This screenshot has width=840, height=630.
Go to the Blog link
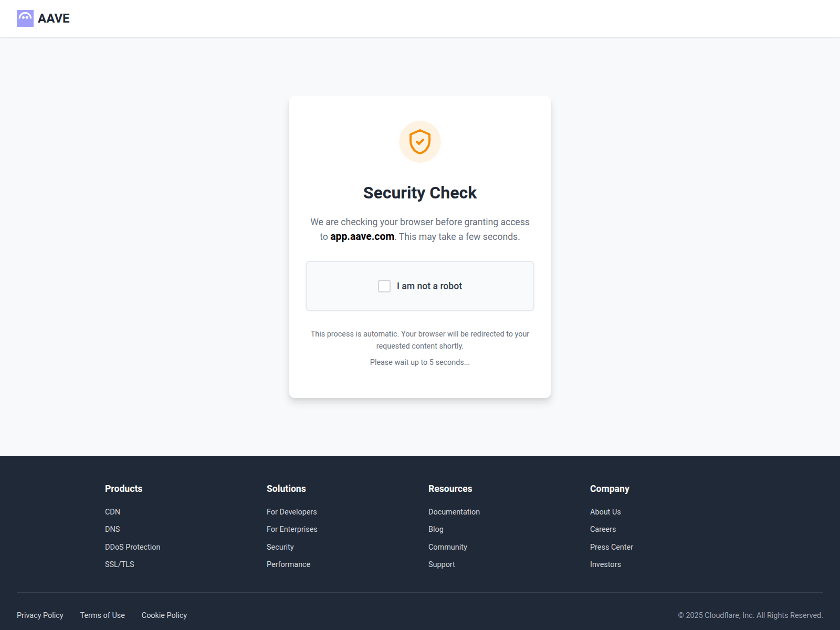tap(436, 529)
